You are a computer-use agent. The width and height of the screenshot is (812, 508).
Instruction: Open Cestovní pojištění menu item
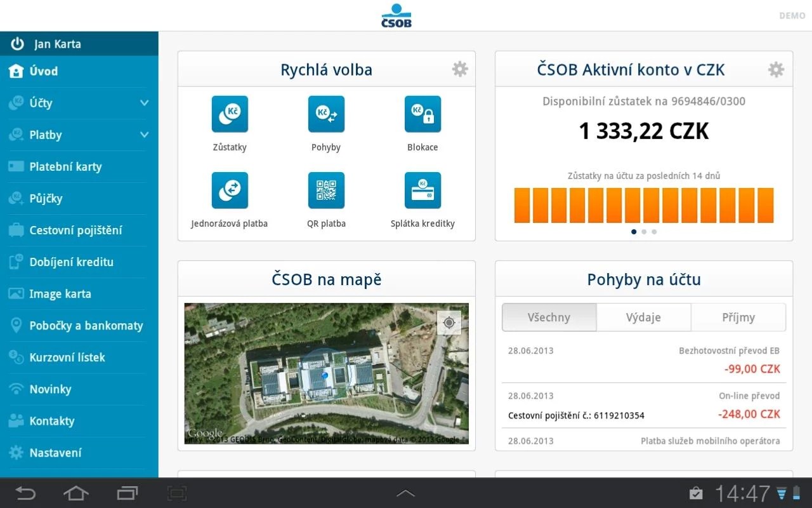pyautogui.click(x=79, y=230)
